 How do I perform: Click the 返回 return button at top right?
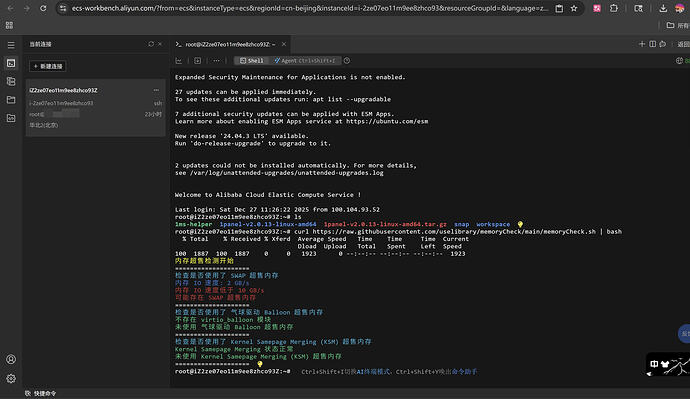click(683, 44)
